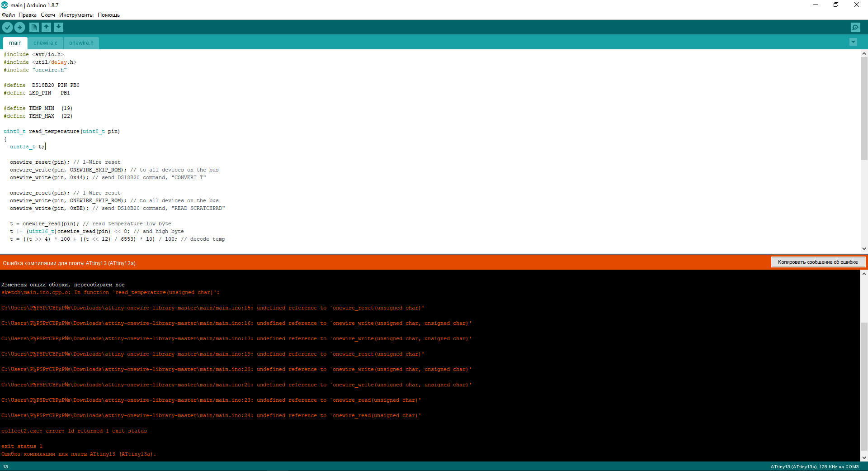Click the 'collect2.exe: error' console line

[x=74, y=431]
